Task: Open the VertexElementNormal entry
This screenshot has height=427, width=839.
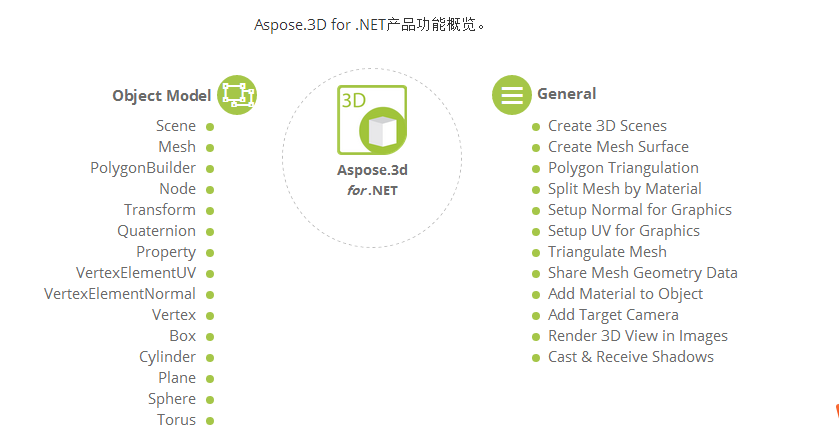Action: coord(120,294)
